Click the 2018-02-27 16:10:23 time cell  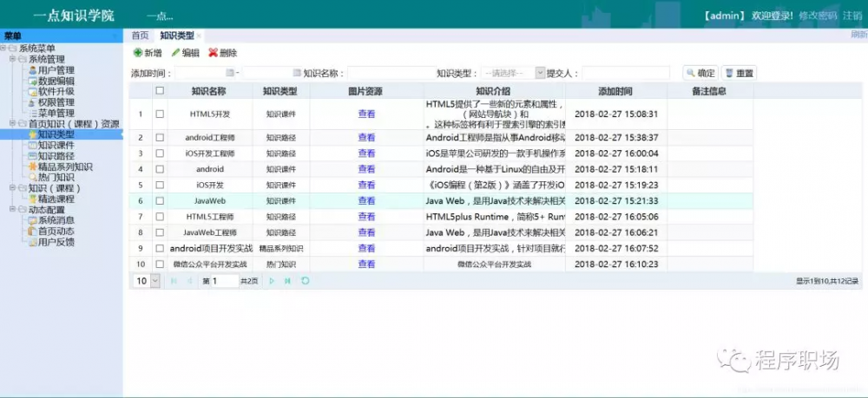(x=616, y=264)
